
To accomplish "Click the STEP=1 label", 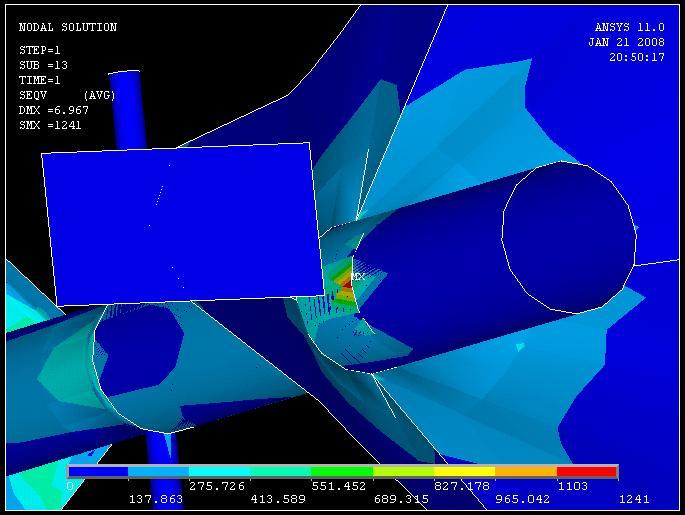I will tap(39, 50).
